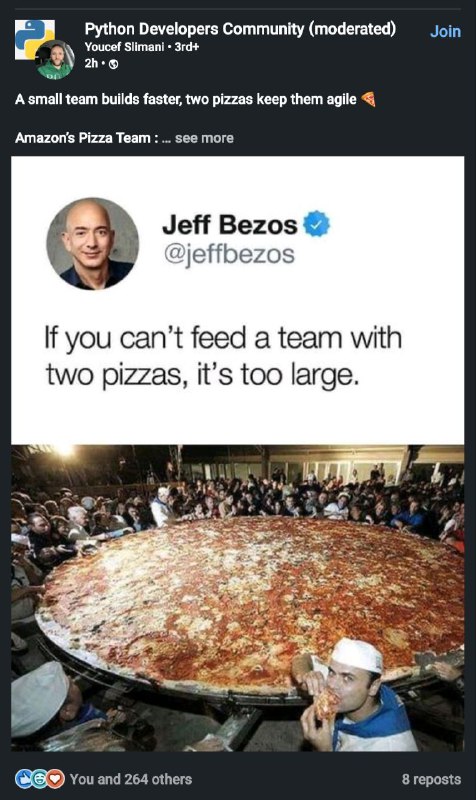The width and height of the screenshot is (476, 800).
Task: Expand the post text with see more
Action: 204,138
